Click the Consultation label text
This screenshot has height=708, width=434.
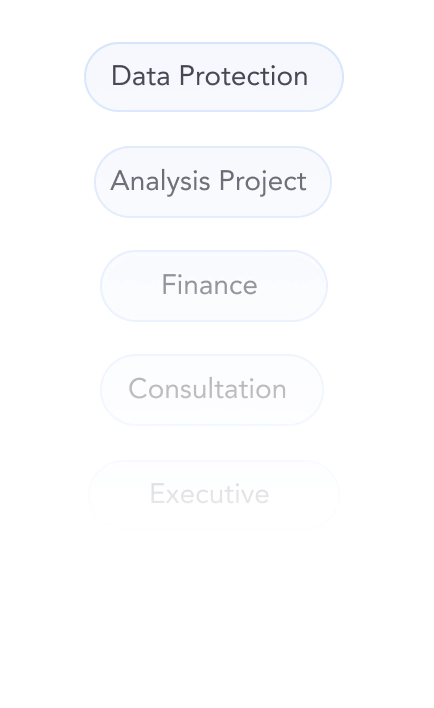[207, 389]
